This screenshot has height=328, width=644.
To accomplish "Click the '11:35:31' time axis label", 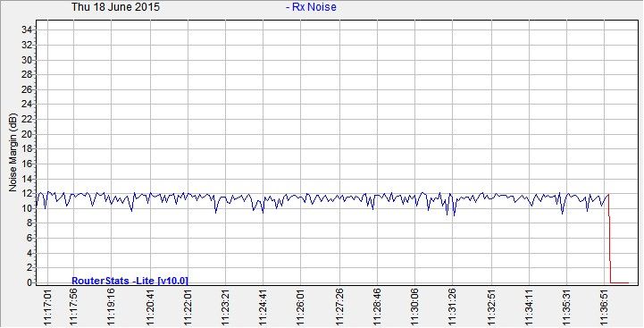I will (x=567, y=307).
